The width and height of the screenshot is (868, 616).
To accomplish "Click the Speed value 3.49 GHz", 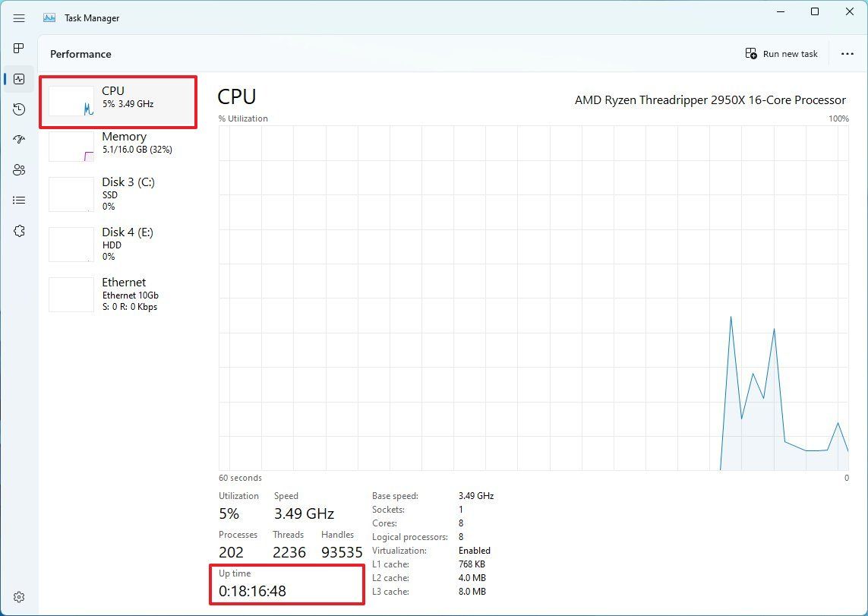I will tap(304, 513).
